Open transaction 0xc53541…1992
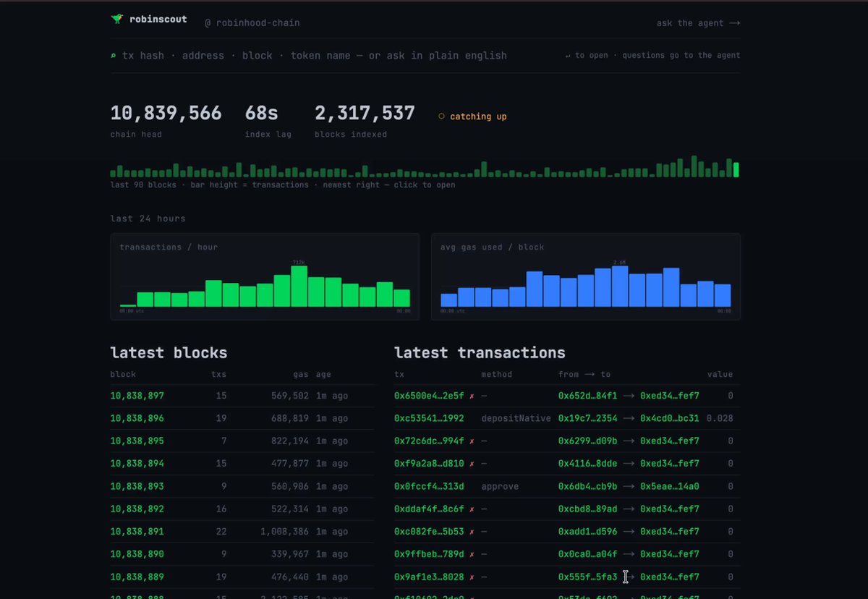 tap(429, 418)
